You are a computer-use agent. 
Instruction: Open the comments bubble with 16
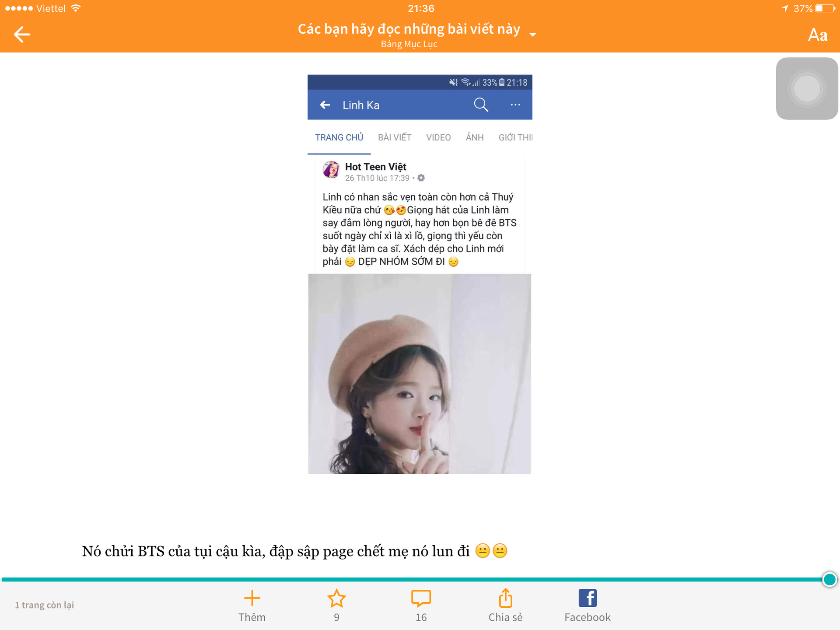[421, 598]
